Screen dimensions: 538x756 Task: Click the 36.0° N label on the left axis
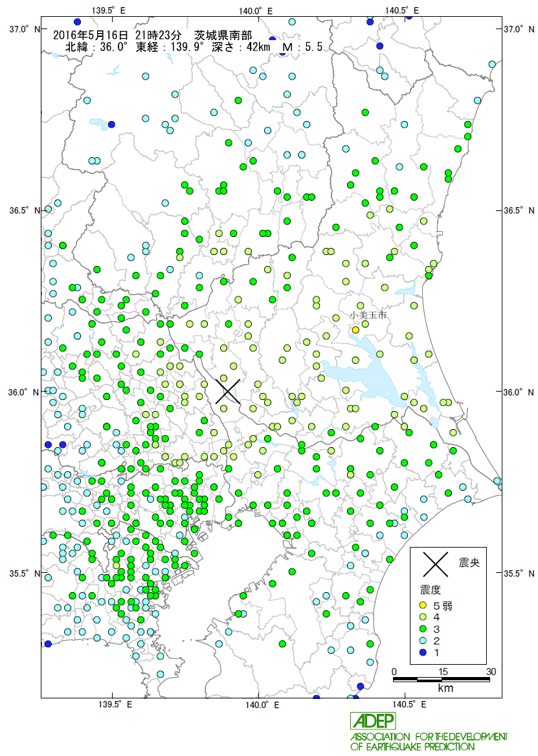click(x=23, y=392)
